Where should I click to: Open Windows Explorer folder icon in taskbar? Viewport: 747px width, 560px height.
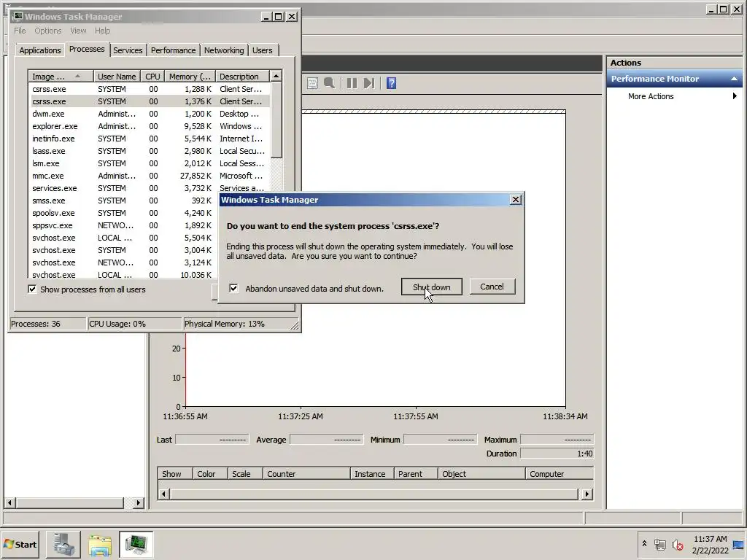coord(100,544)
